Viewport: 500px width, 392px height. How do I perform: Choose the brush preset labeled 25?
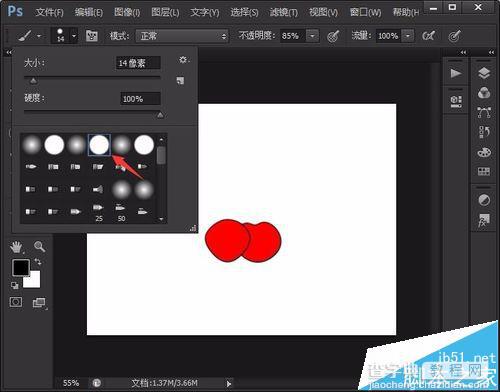pyautogui.click(x=99, y=212)
